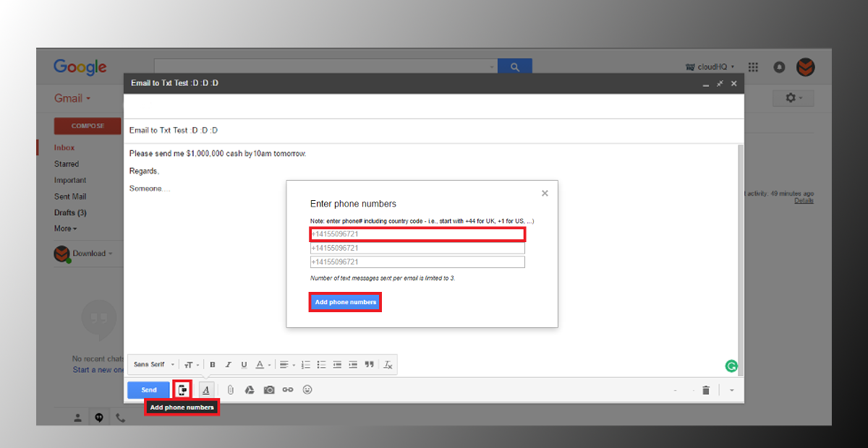Open more options arrow next to trash
Screen dimensions: 868x448
coord(731,390)
